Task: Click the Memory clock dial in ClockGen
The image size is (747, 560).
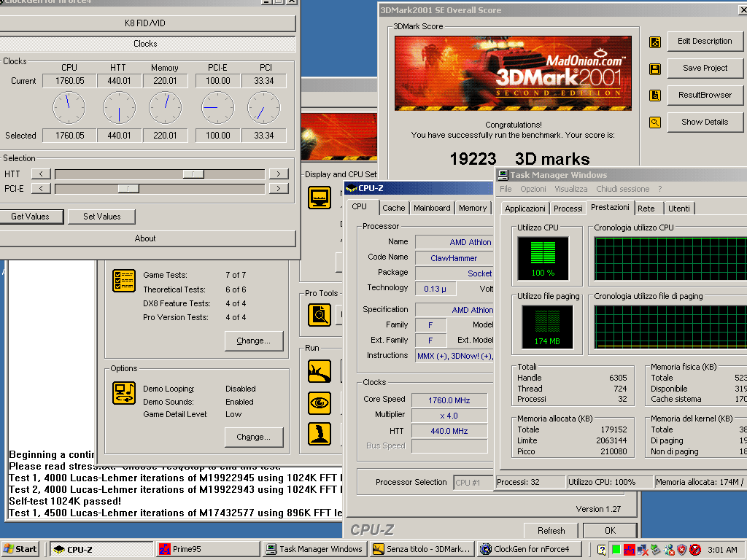Action: tap(166, 108)
